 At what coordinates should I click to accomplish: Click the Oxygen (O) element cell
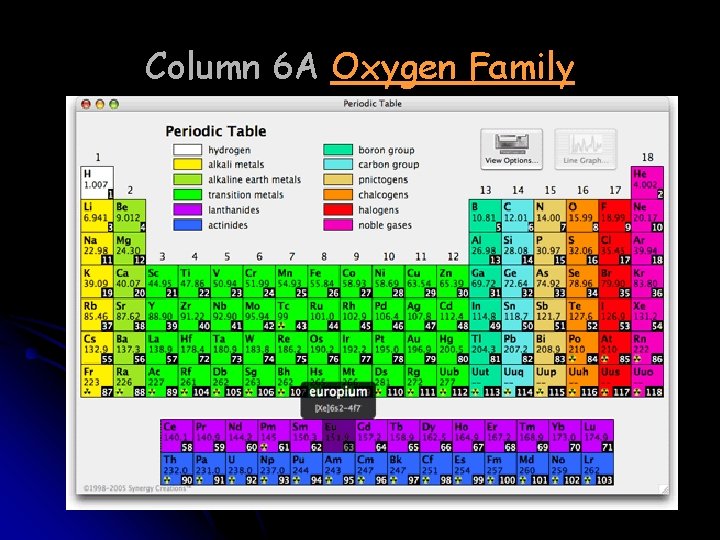pos(583,216)
